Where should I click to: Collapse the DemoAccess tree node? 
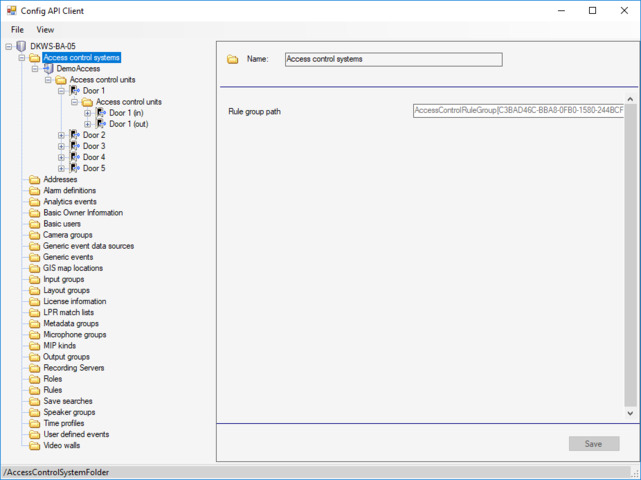pyautogui.click(x=35, y=69)
